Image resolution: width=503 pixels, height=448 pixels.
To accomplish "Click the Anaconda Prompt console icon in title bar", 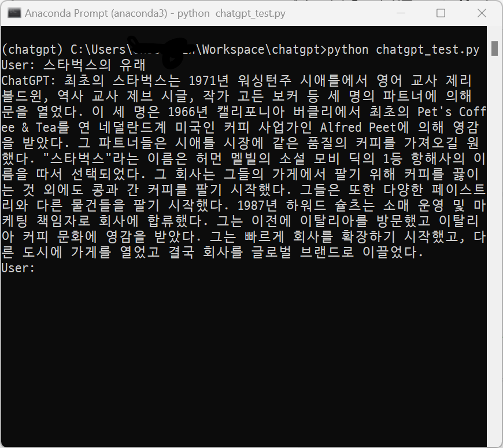I will coord(14,13).
